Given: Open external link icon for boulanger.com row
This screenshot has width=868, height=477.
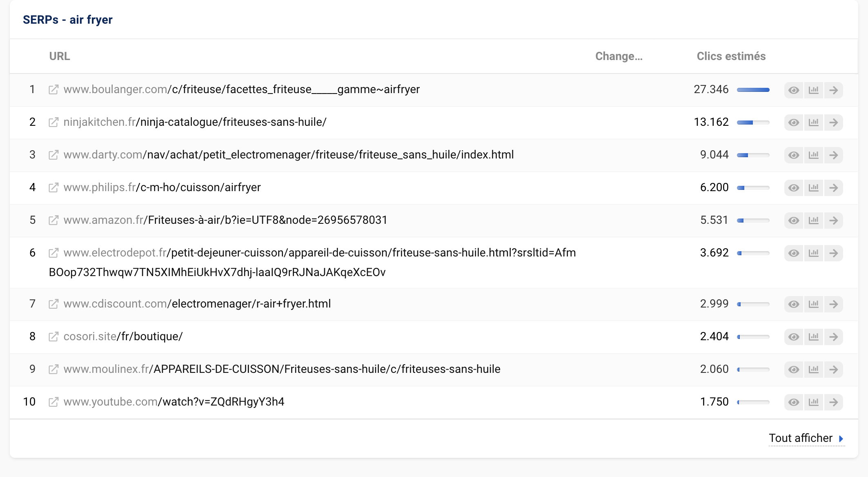Looking at the screenshot, I should tap(53, 89).
